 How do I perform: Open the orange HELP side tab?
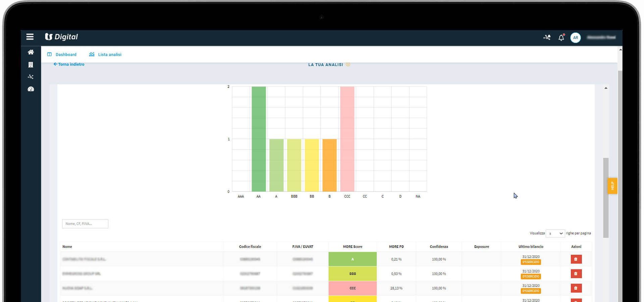point(612,186)
